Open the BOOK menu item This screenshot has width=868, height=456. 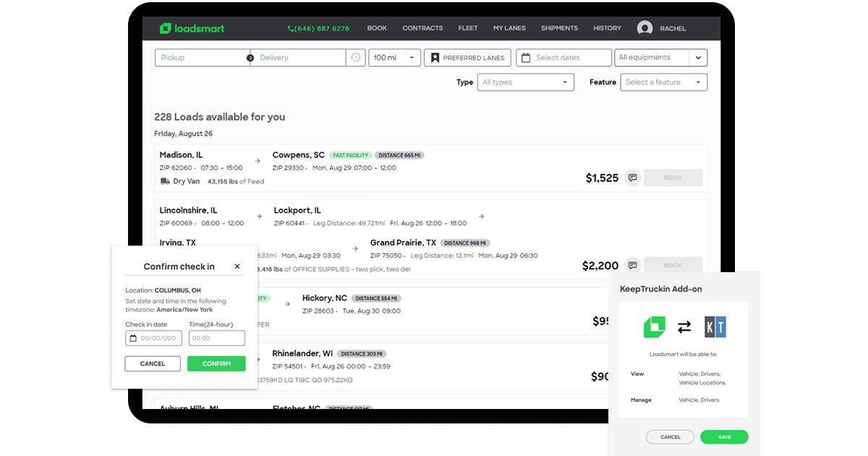[x=377, y=28]
